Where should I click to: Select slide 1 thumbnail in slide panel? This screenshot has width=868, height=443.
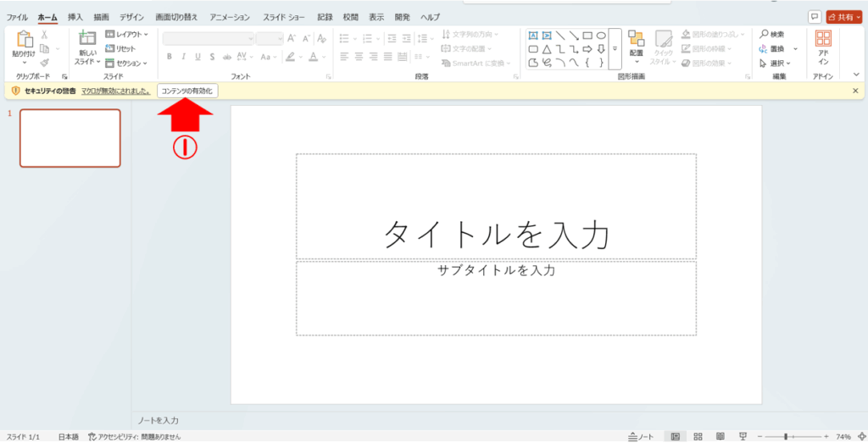(x=70, y=138)
